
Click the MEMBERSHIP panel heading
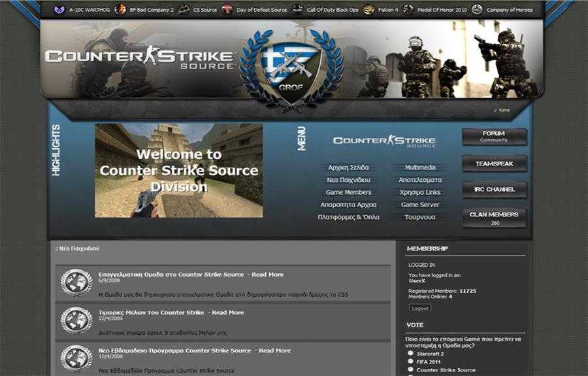[427, 248]
